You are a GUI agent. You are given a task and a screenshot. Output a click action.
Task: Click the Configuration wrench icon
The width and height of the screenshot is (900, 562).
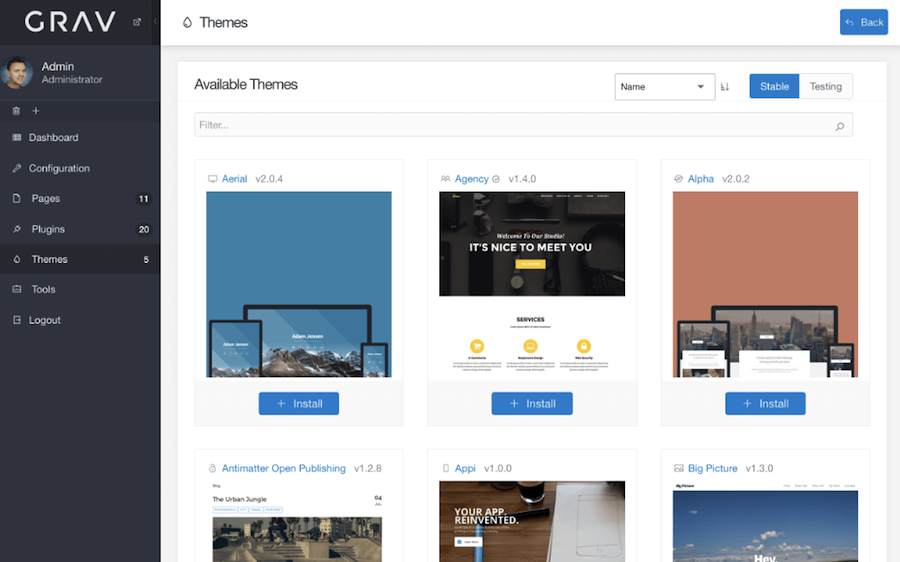pos(17,168)
